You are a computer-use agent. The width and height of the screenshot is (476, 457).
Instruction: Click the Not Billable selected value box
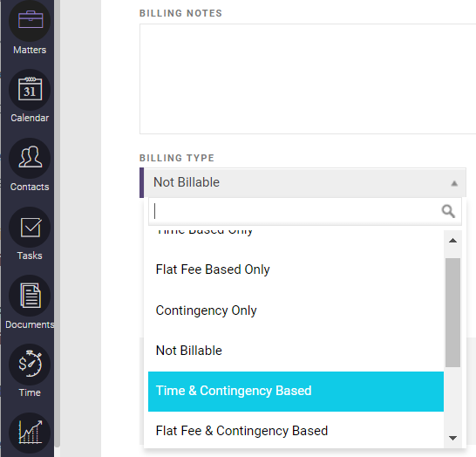coord(305,183)
